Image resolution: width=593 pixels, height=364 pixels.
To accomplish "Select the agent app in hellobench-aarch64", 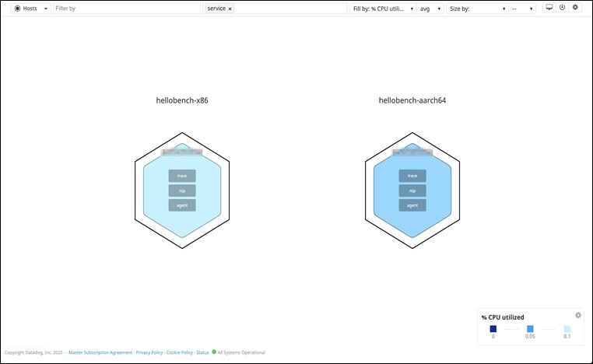I will click(412, 205).
